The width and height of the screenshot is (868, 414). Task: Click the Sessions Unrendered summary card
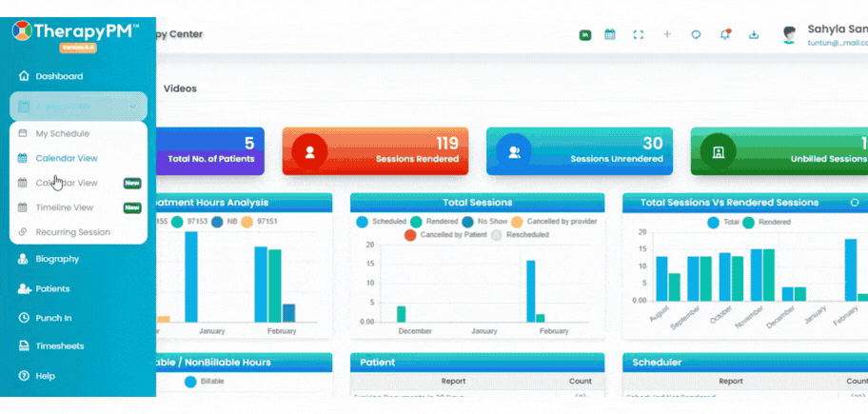(580, 151)
